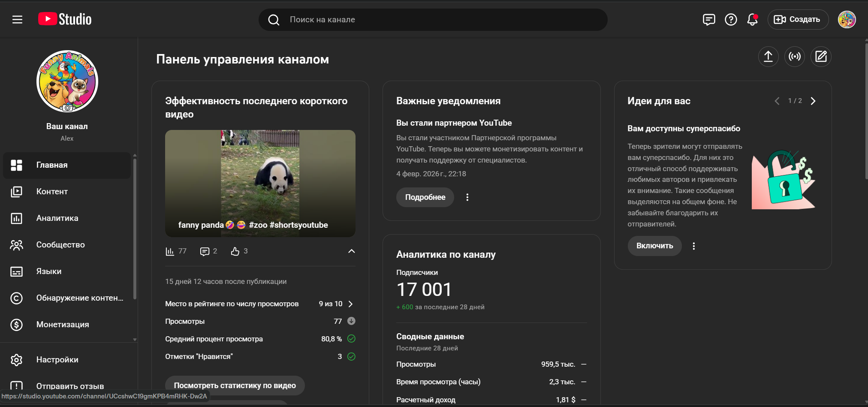Open the notifications bell
The width and height of the screenshot is (868, 407).
(752, 20)
